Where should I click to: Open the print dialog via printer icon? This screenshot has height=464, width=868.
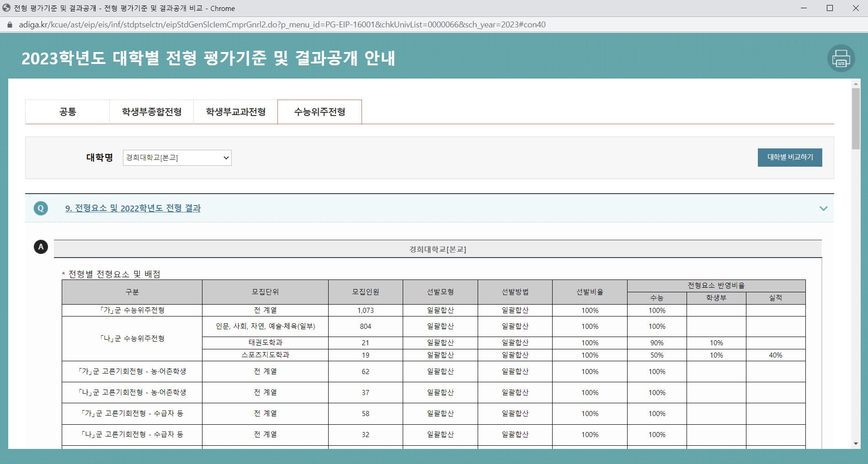click(841, 58)
